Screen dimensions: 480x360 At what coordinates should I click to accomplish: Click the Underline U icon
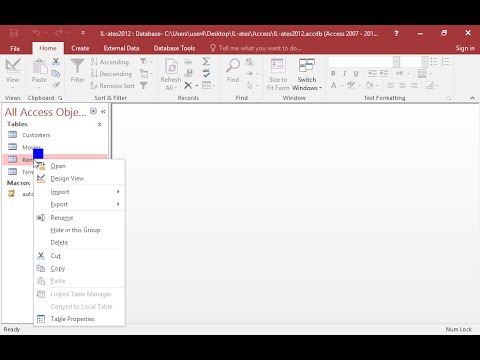point(356,73)
